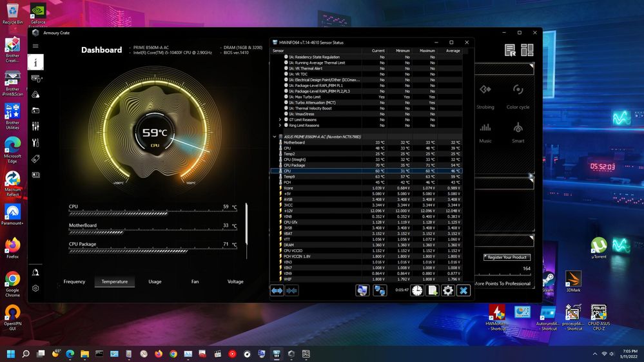Screen dimensions: 644x362
Task: Open HWiNFO sensor settings gear
Action: pos(447,290)
